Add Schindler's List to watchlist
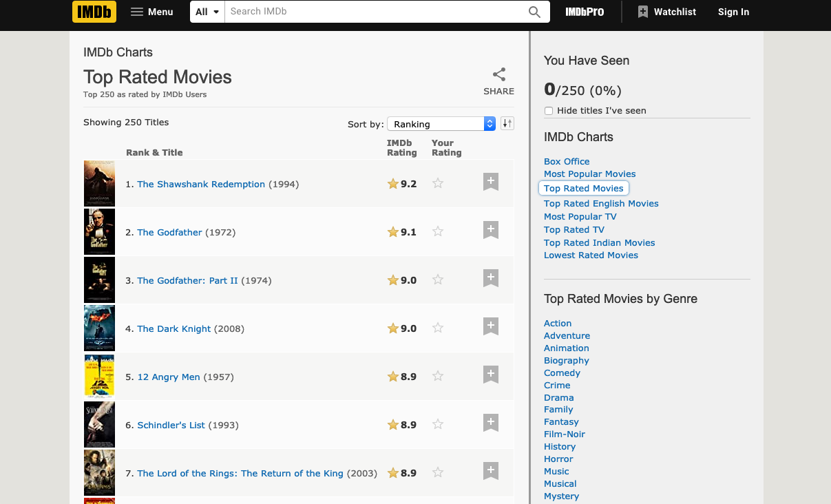 [x=490, y=423]
